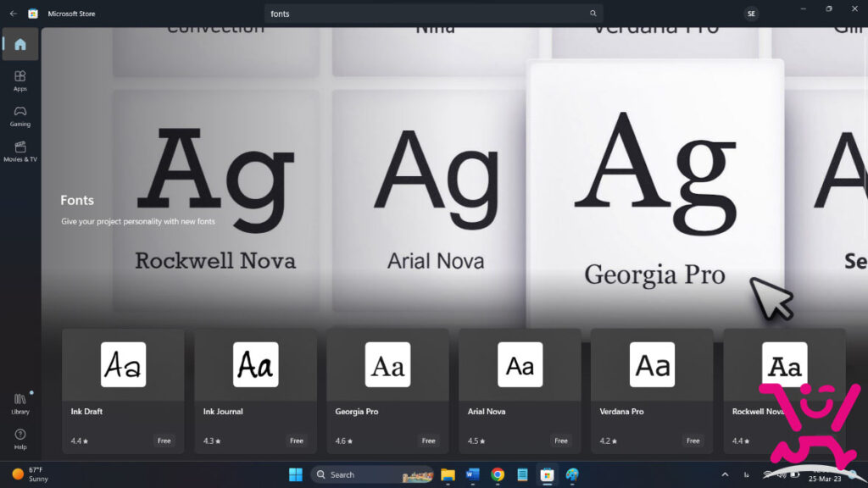Screen dimensions: 868x488
Task: Open the SE account profile button
Action: pyautogui.click(x=751, y=14)
